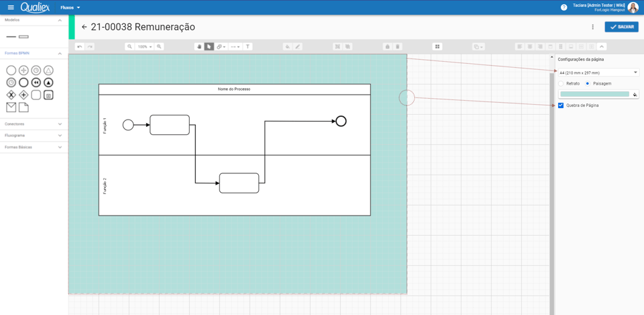Open the Fluxos module dropdown

click(x=70, y=7)
